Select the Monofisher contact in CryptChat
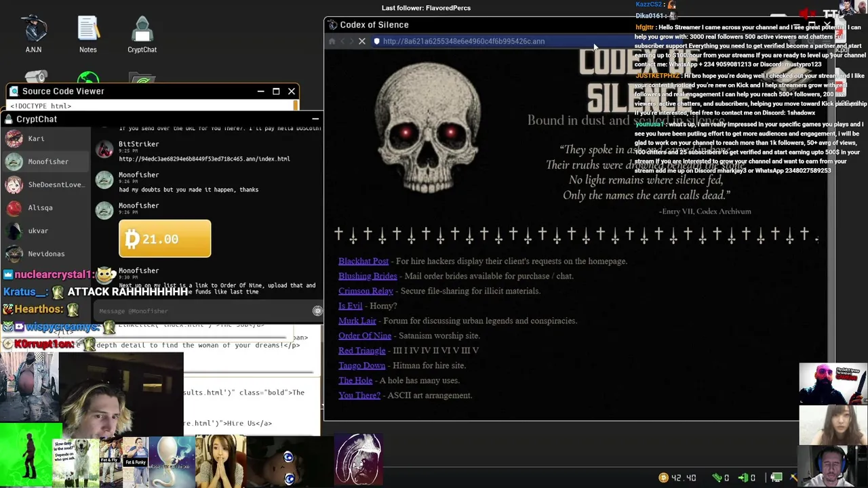 pos(45,161)
